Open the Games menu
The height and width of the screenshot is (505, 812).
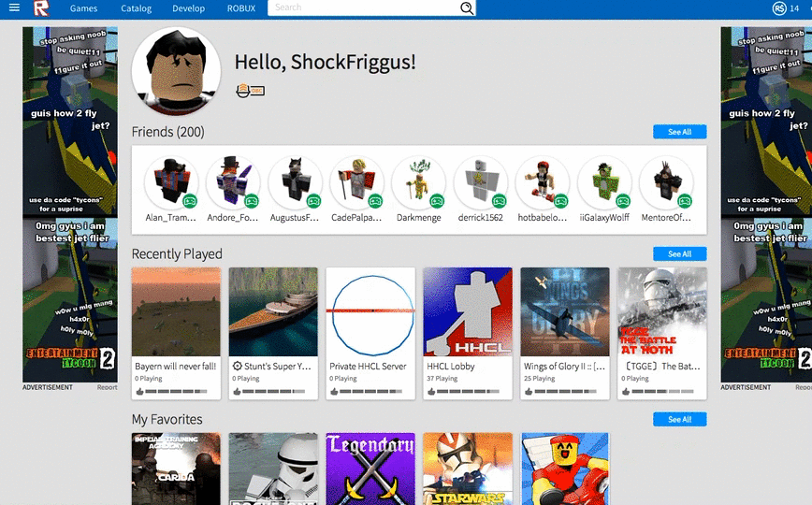pos(84,8)
